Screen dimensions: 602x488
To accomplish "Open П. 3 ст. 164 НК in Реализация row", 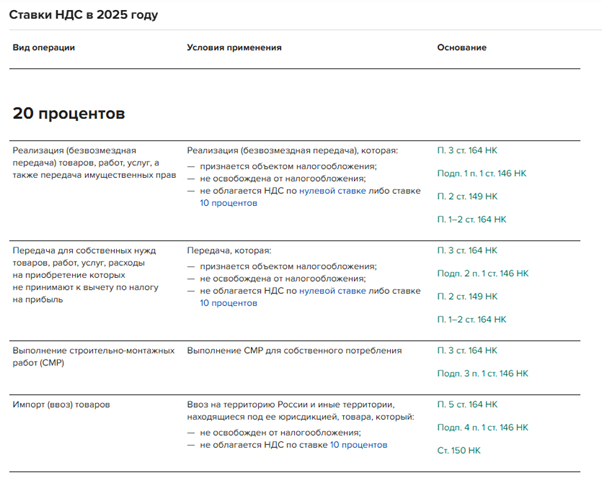I will click(x=466, y=150).
